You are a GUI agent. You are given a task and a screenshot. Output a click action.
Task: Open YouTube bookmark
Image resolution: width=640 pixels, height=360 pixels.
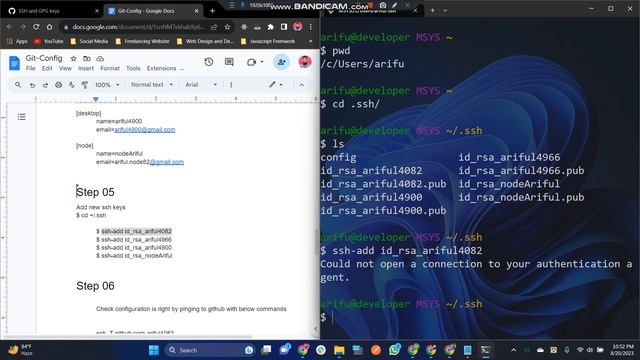tap(49, 41)
